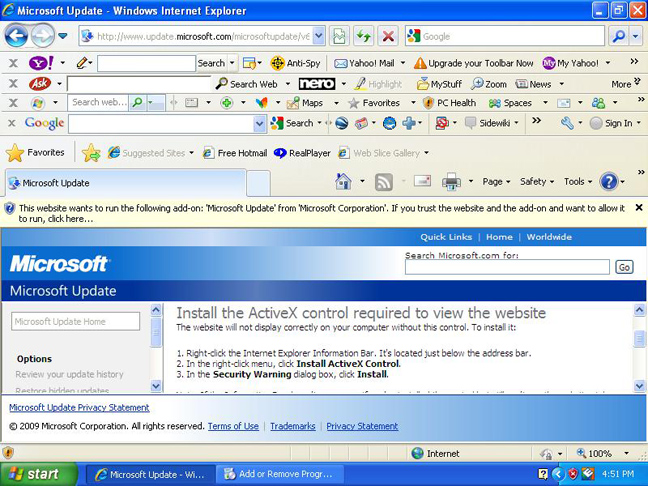Click the Windows start button
The image size is (648, 486).
click(39, 474)
